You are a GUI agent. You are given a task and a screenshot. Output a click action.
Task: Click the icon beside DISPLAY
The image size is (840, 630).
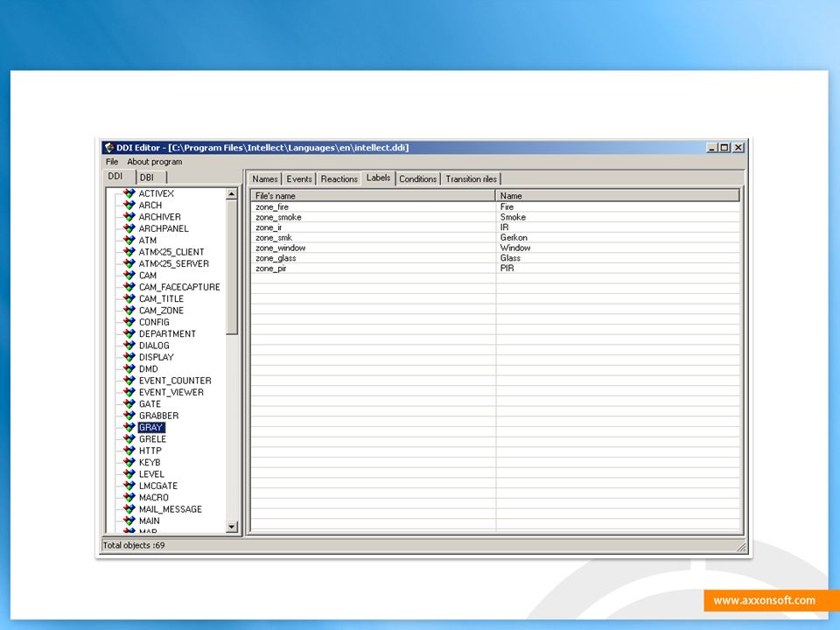tap(129, 357)
